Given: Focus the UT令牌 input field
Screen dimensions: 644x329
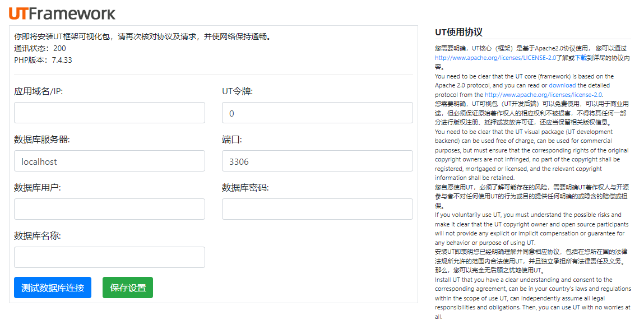Looking at the screenshot, I should (x=317, y=113).
